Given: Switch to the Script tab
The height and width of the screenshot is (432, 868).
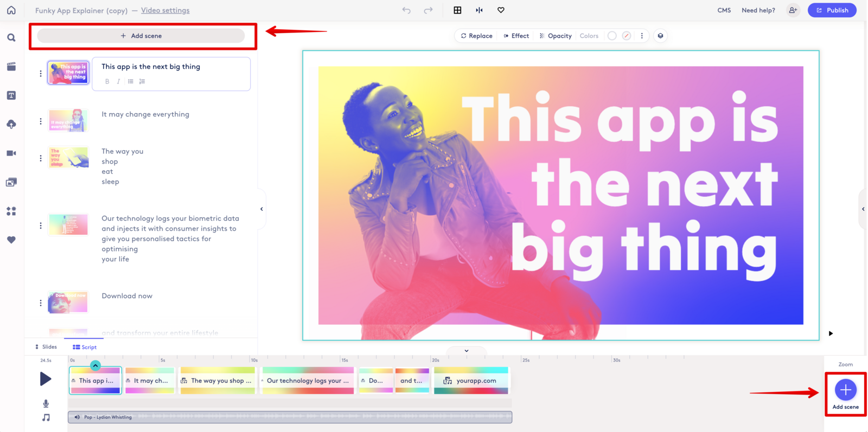Looking at the screenshot, I should pos(85,347).
